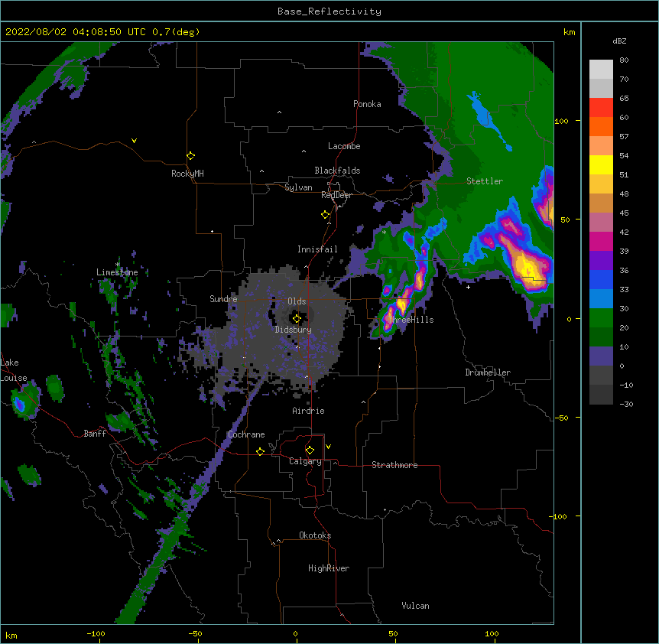Click the 80 value on the dBZ scale
Screen dimensions: 659x644
pos(624,60)
